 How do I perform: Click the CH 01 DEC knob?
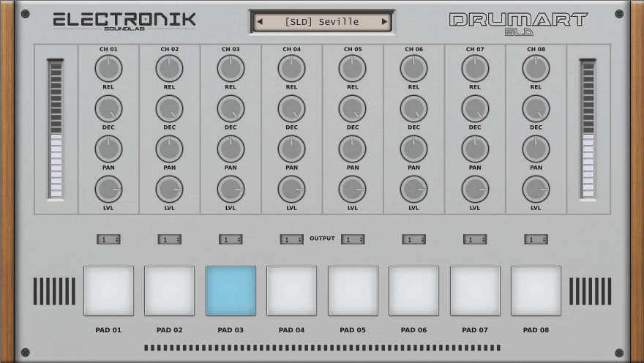[108, 109]
